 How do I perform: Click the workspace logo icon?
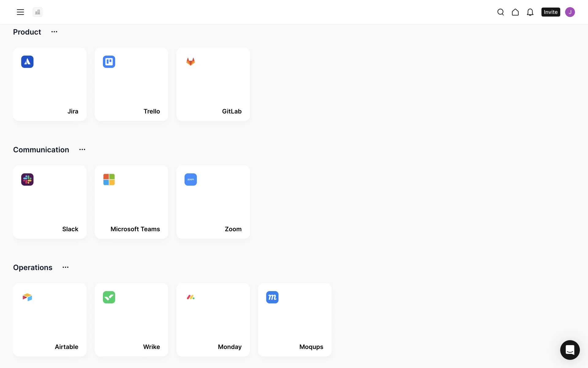[38, 12]
